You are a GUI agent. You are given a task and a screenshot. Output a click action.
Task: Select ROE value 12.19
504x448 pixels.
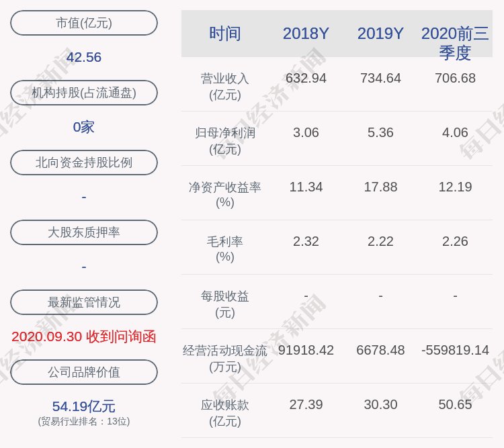click(455, 187)
